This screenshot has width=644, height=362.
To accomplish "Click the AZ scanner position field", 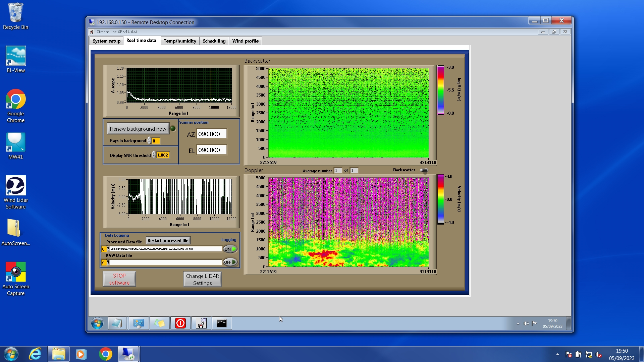I will 211,134.
